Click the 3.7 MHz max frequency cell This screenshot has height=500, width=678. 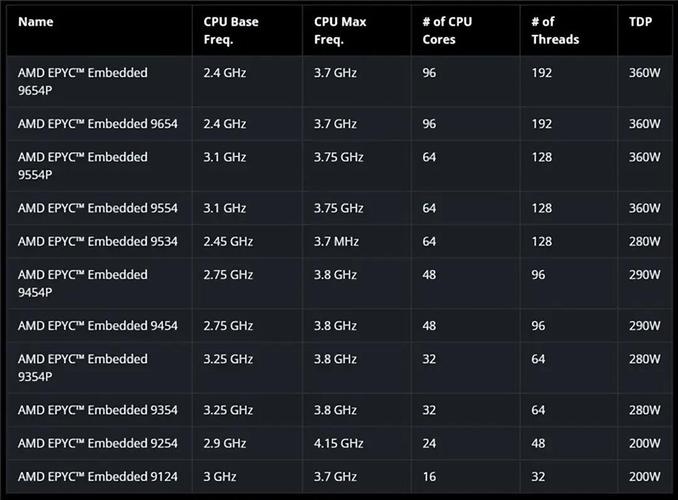coord(336,241)
